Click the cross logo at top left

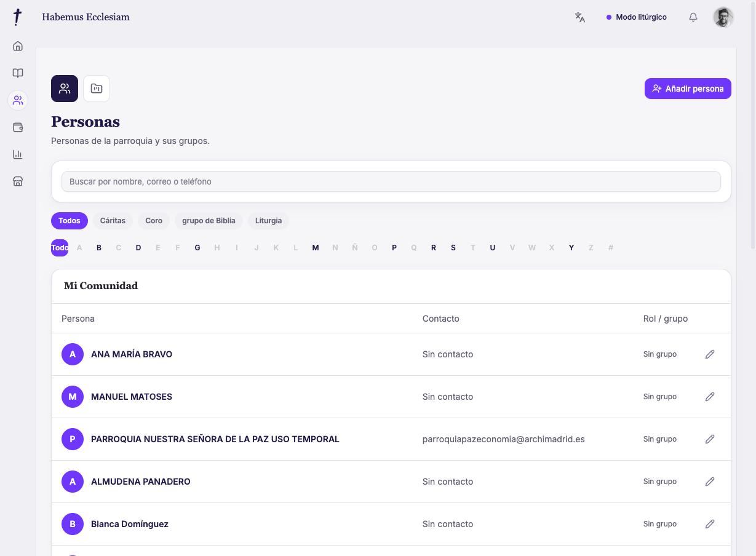pyautogui.click(x=18, y=17)
